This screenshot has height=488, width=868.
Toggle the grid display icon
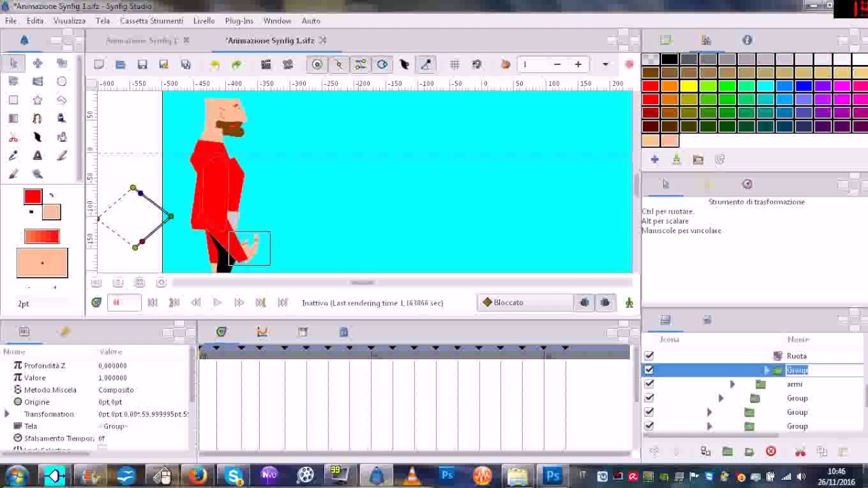[454, 64]
